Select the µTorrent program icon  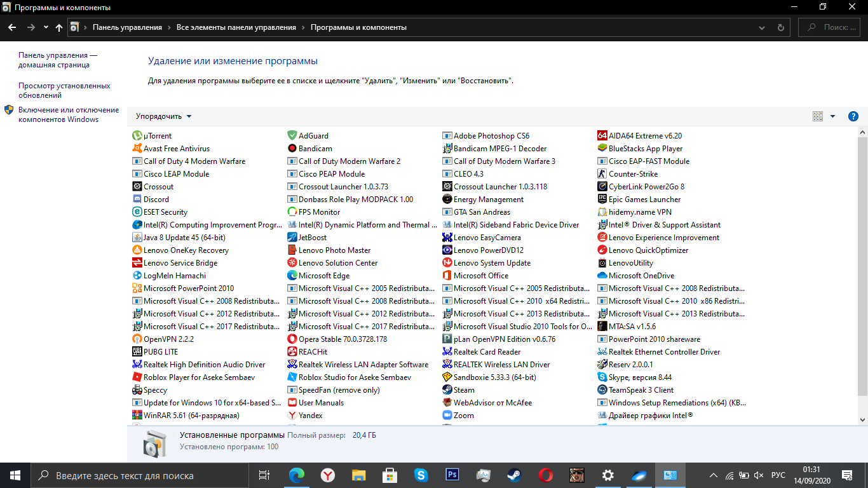(137, 135)
